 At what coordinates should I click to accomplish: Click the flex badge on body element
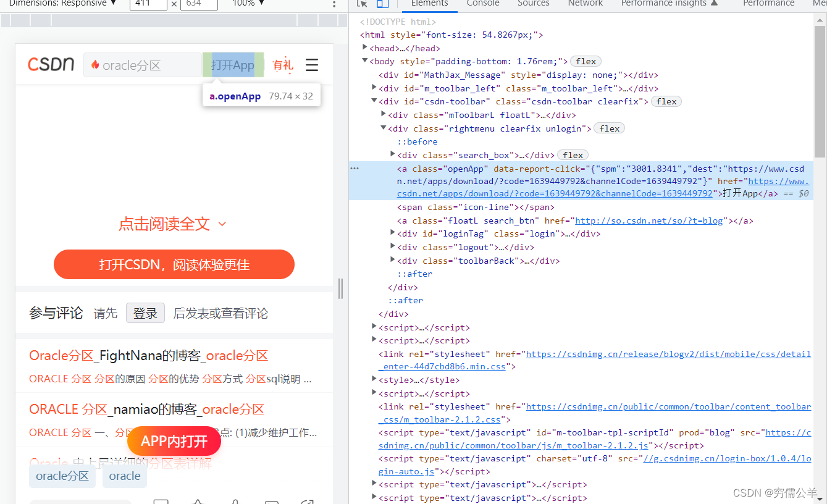point(586,61)
